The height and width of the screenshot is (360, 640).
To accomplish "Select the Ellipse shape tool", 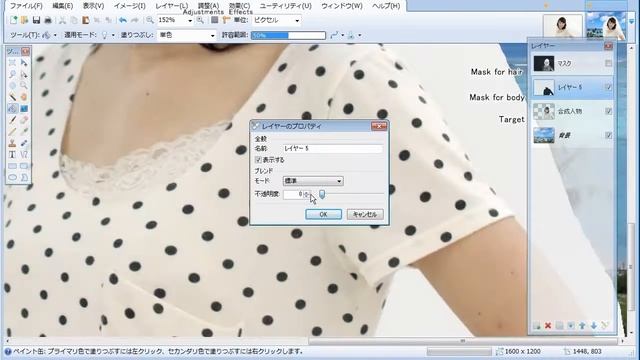I will pyautogui.click(x=12, y=177).
